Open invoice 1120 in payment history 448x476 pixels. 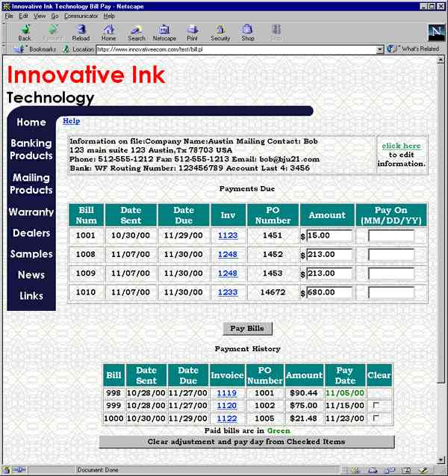click(226, 406)
